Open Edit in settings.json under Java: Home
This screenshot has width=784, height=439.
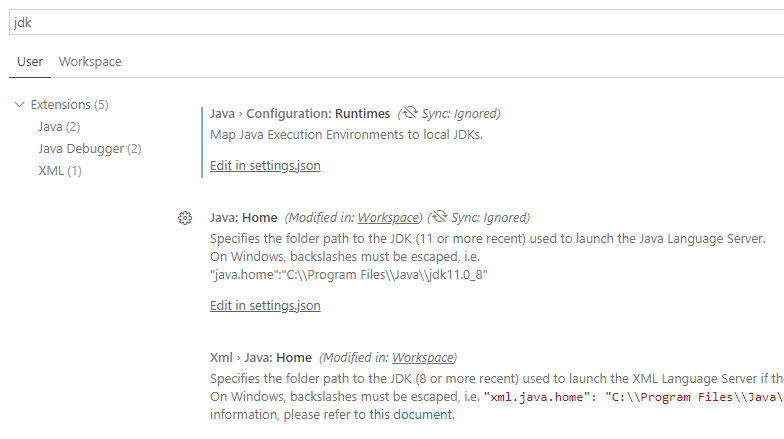265,306
